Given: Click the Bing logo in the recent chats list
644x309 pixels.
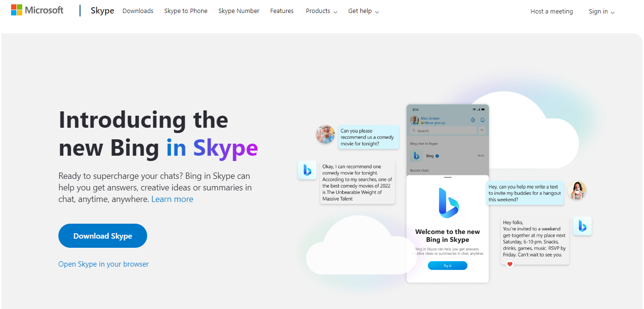Looking at the screenshot, I should coord(416,156).
